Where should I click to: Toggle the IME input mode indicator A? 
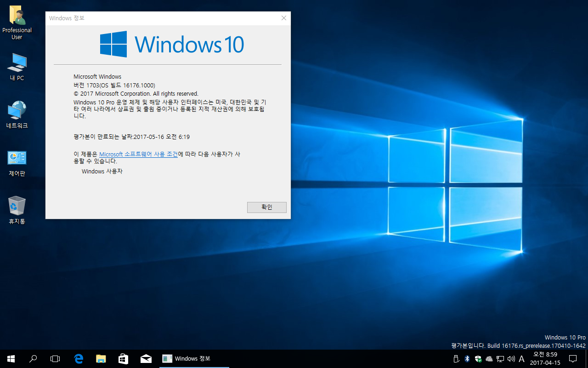521,359
